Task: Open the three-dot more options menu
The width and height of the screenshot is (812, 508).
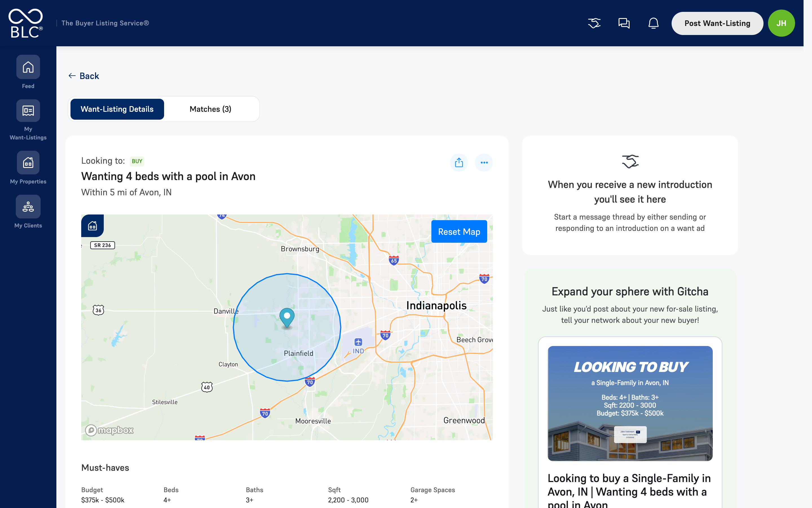Action: [x=484, y=163]
